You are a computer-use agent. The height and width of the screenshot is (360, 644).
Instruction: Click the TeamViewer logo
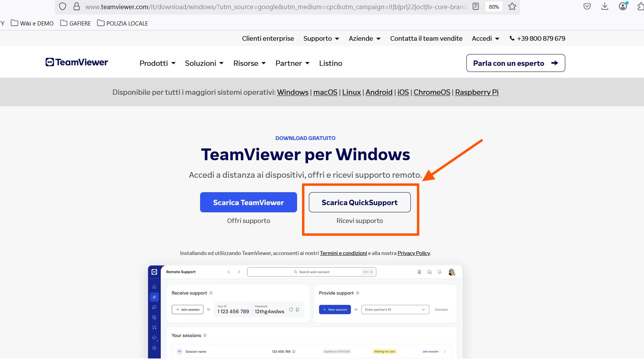coord(77,62)
